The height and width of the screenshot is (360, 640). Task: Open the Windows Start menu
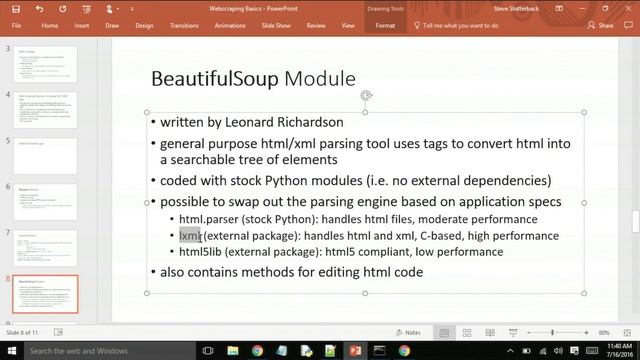pyautogui.click(x=12, y=351)
